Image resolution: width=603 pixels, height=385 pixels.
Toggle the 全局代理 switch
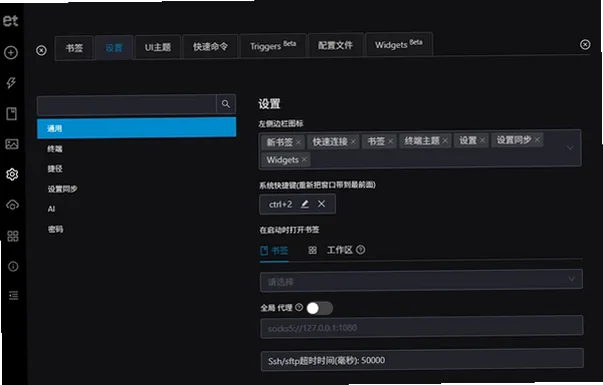click(320, 308)
